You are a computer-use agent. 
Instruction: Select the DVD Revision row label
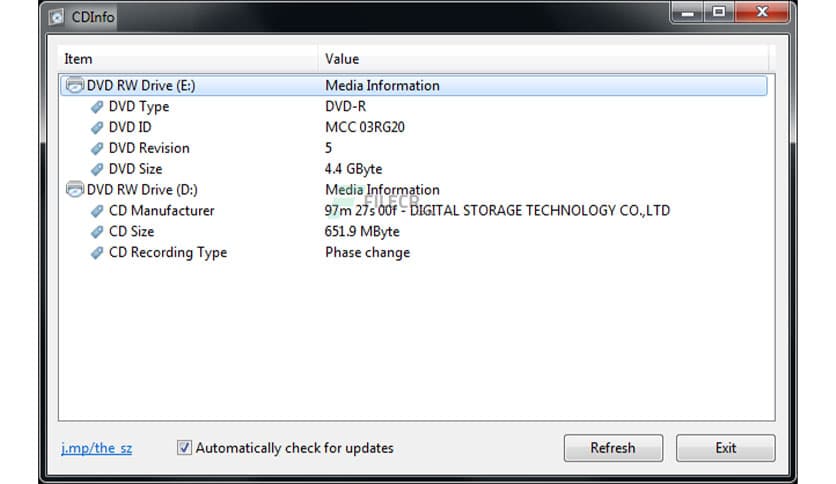[149, 148]
